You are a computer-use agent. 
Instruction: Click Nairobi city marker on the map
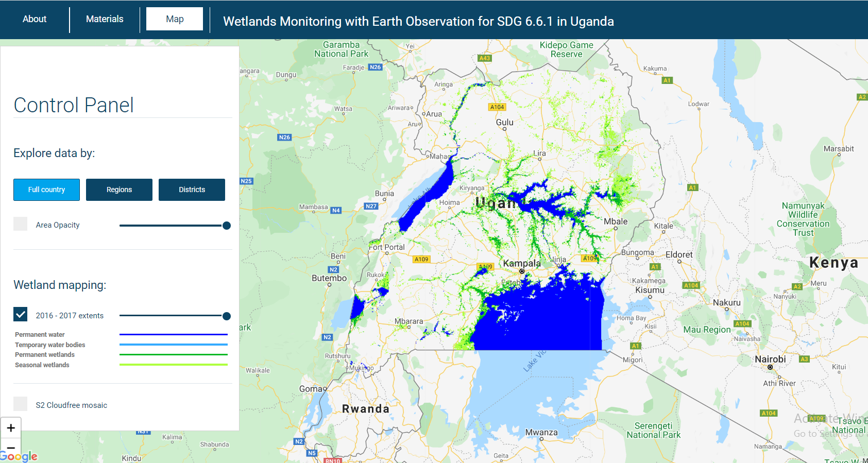pyautogui.click(x=770, y=367)
